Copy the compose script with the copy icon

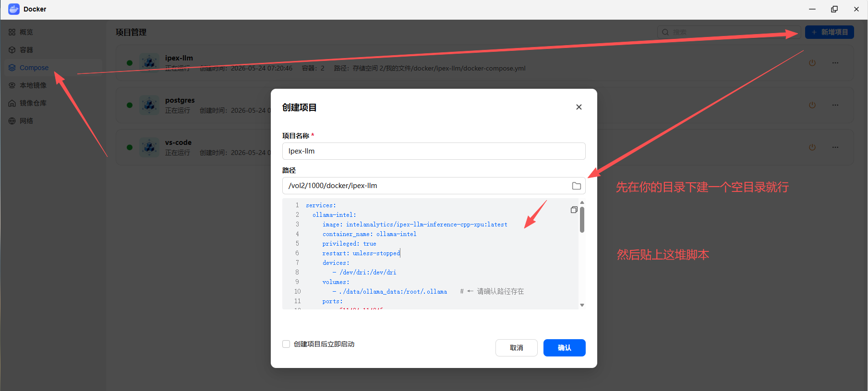pos(574,210)
